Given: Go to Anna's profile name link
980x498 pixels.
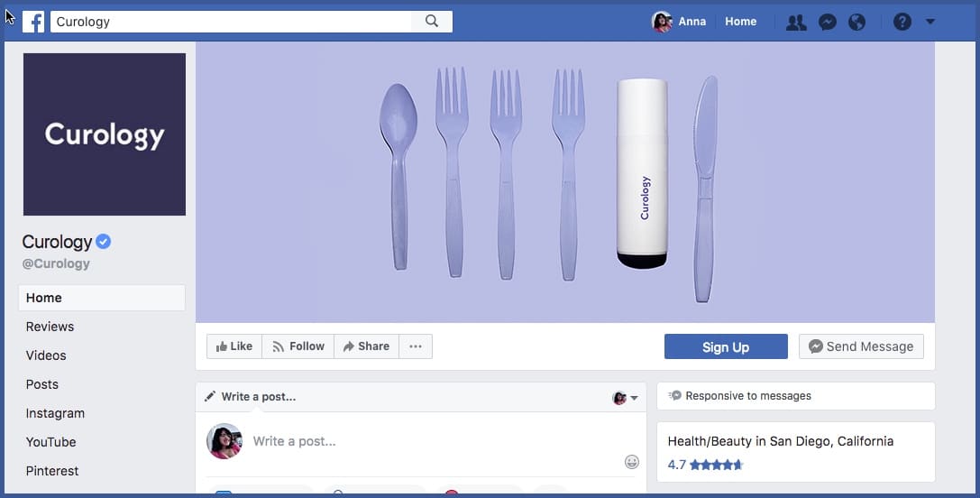Looking at the screenshot, I should (691, 22).
